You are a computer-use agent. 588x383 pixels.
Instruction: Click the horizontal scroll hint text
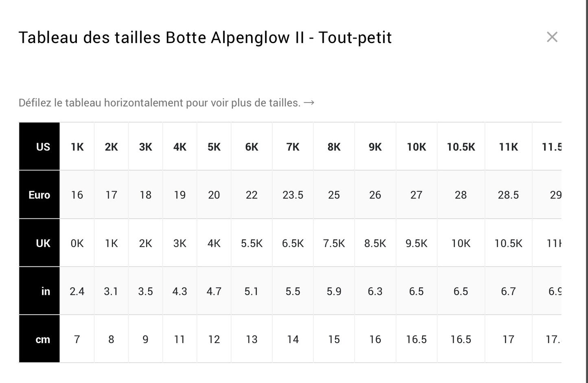[160, 103]
